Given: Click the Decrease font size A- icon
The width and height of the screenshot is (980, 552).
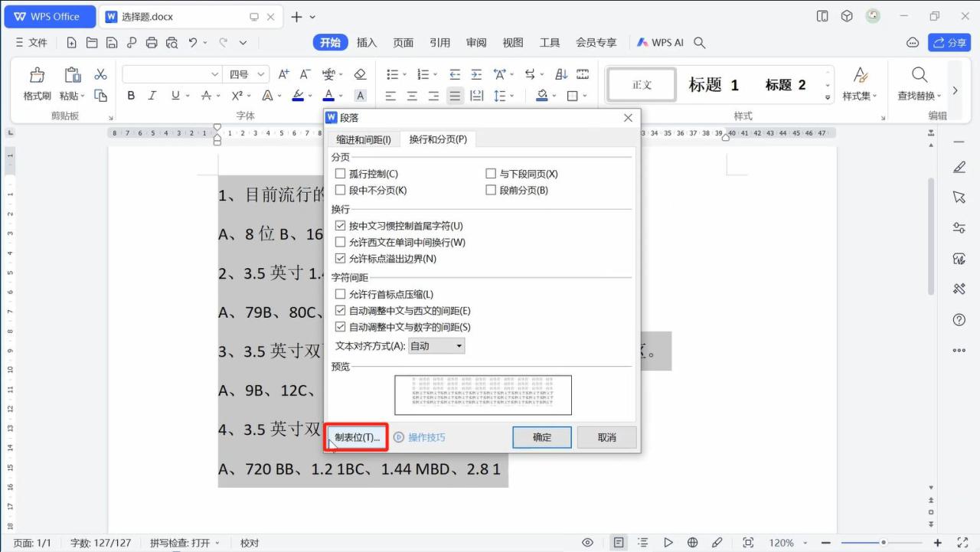Looking at the screenshot, I should pos(305,74).
